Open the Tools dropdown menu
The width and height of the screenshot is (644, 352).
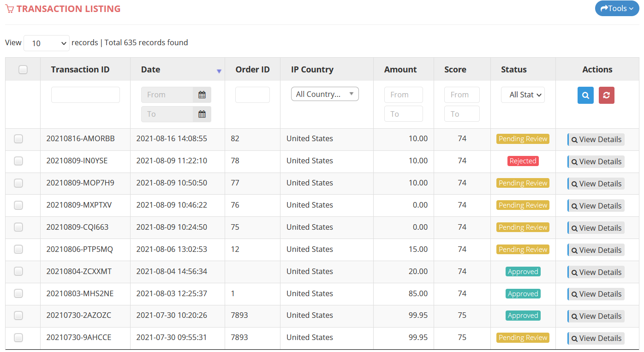[617, 8]
